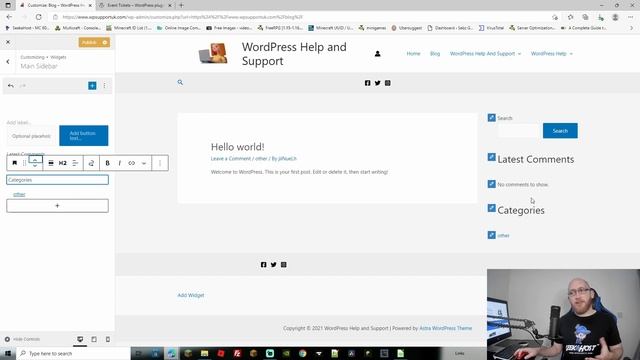
Task: Reload the browser page
Action: tap(38, 17)
